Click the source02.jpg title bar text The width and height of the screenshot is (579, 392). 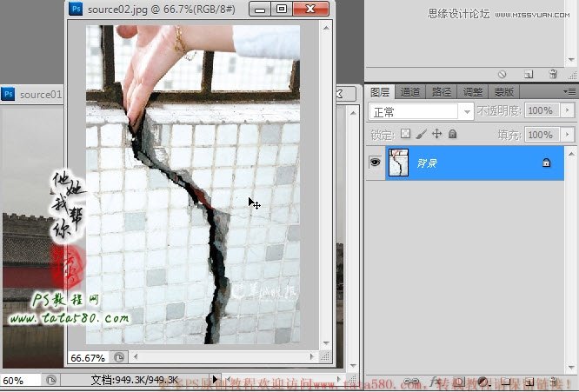coord(162,10)
